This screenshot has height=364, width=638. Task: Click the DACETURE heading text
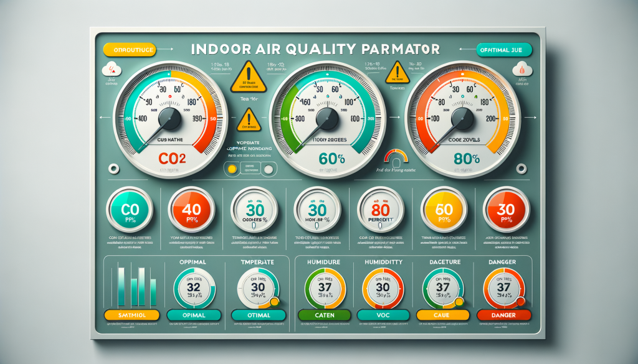445,262
